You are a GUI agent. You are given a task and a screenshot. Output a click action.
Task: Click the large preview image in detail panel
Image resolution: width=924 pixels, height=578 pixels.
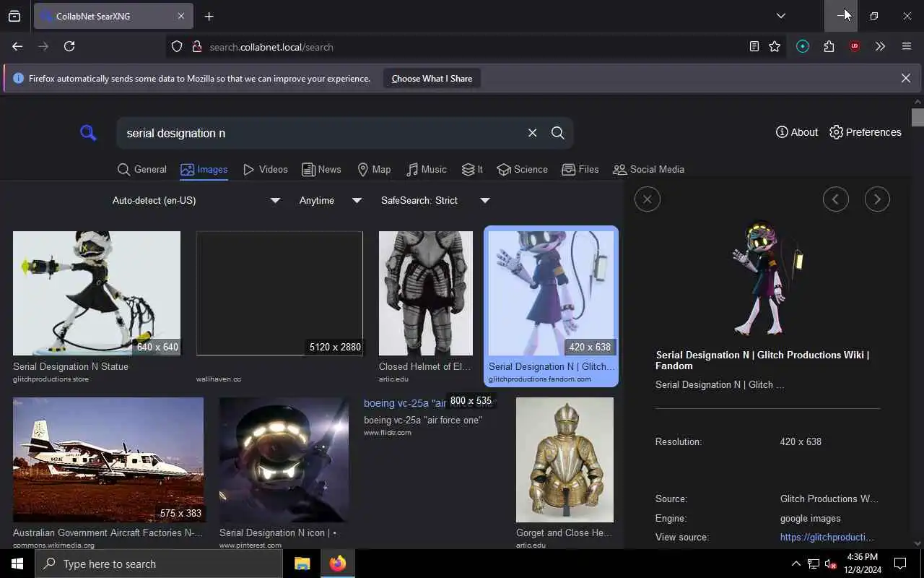coord(767,277)
